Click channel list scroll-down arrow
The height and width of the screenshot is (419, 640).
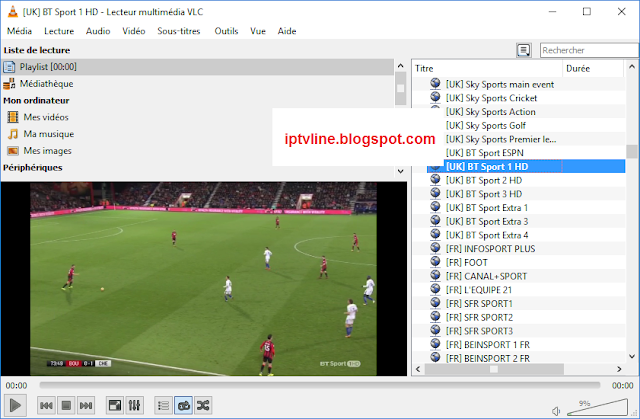tap(632, 357)
